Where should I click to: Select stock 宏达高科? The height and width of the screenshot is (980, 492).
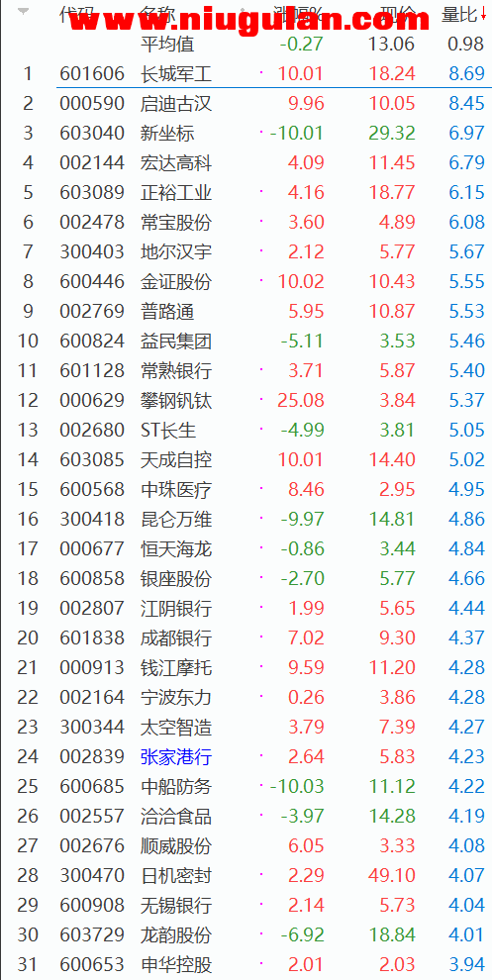pyautogui.click(x=176, y=163)
